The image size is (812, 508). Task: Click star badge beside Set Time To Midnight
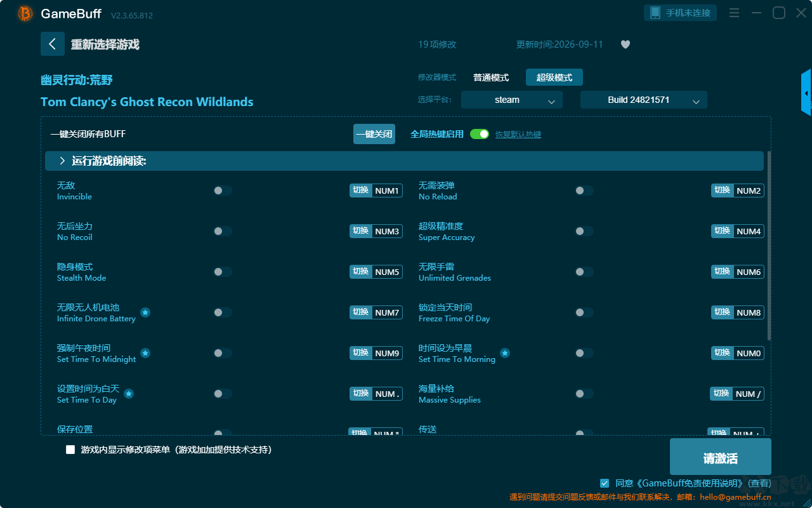(x=145, y=353)
